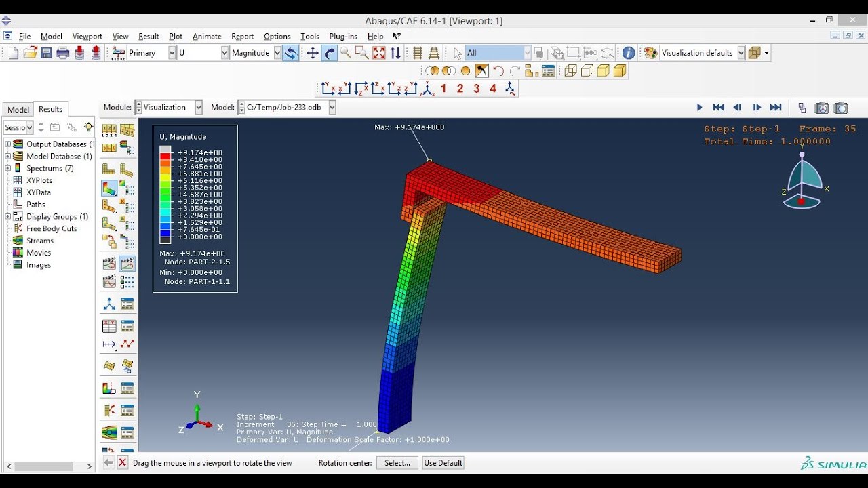Viewport: 868px width, 488px height.
Task: Click the back arrow in prompt area
Action: tap(108, 462)
